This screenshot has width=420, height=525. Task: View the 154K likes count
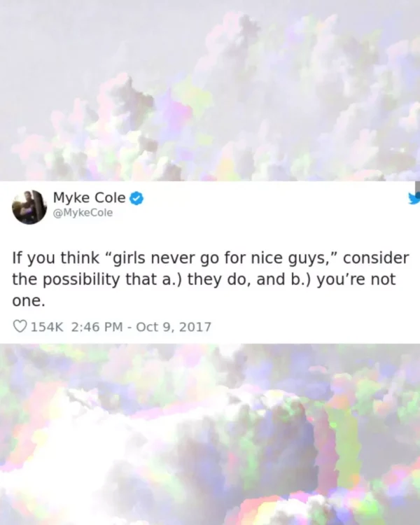47,326
